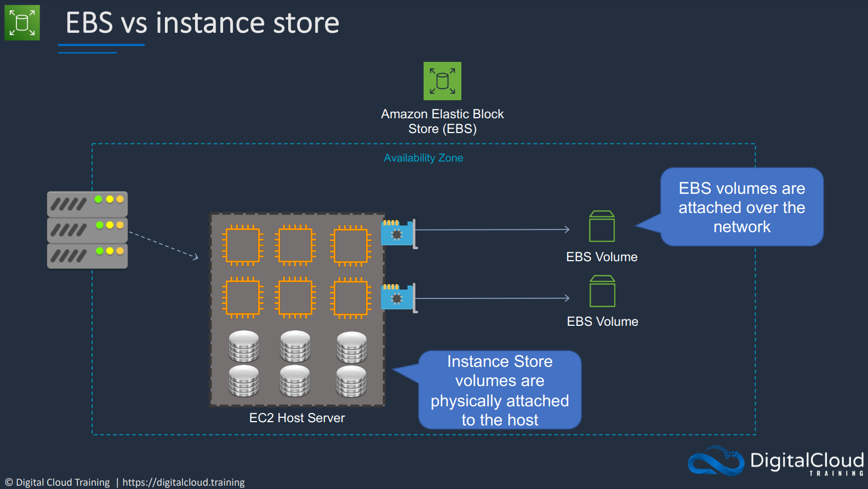The image size is (868, 489).
Task: Click the EBS icon in the top-left corner
Action: pyautogui.click(x=22, y=22)
